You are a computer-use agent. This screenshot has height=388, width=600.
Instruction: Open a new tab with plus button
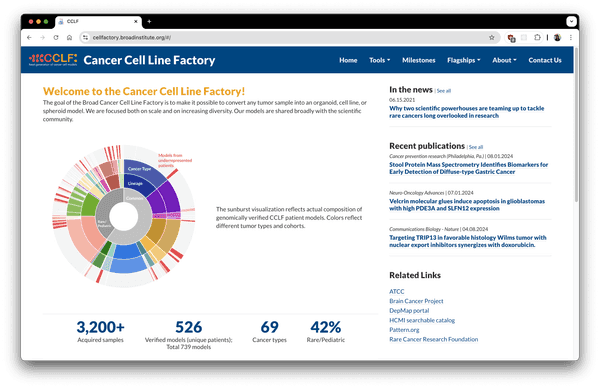pyautogui.click(x=149, y=21)
